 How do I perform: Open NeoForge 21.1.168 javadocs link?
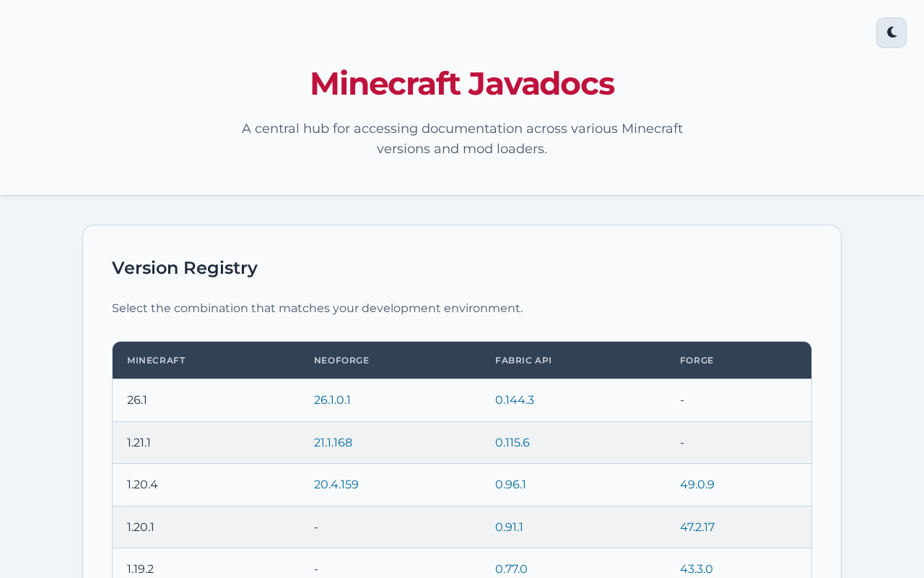(x=333, y=442)
